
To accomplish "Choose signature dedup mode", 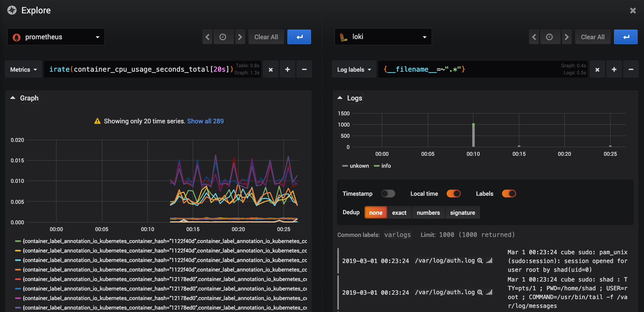I will pos(462,213).
